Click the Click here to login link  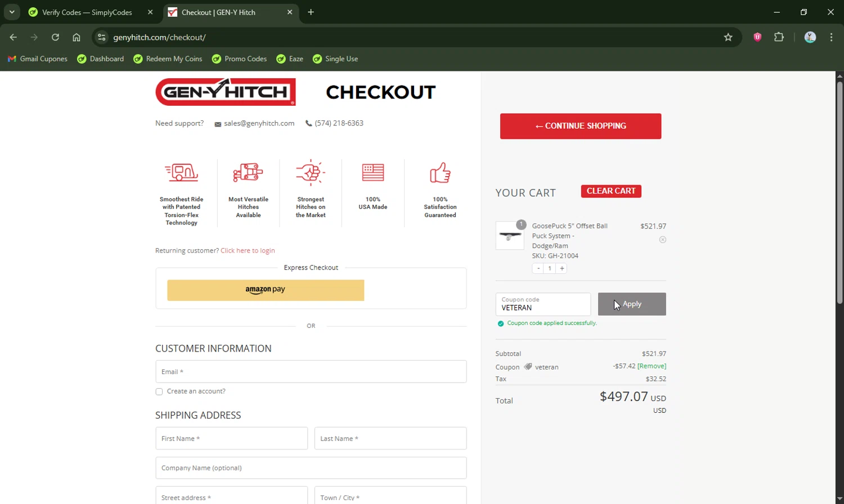248,250
